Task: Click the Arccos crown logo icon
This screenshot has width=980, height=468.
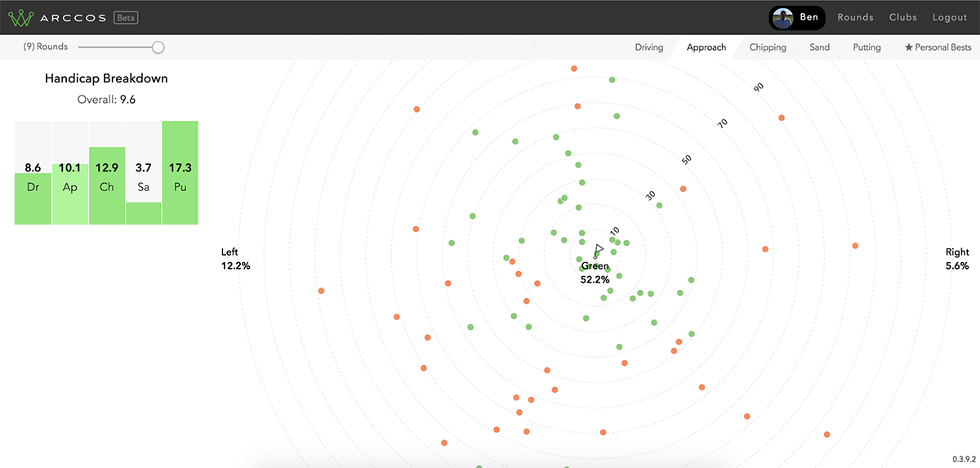Action: 21,17
